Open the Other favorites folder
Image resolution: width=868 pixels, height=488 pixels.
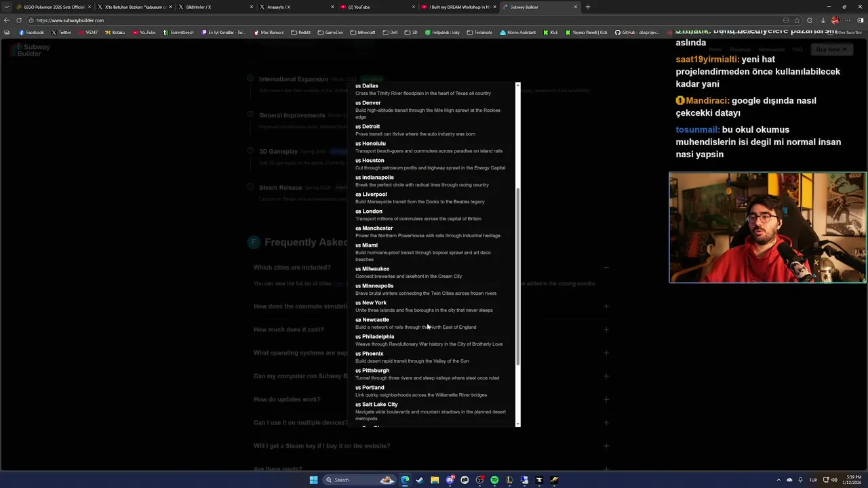pos(845,32)
